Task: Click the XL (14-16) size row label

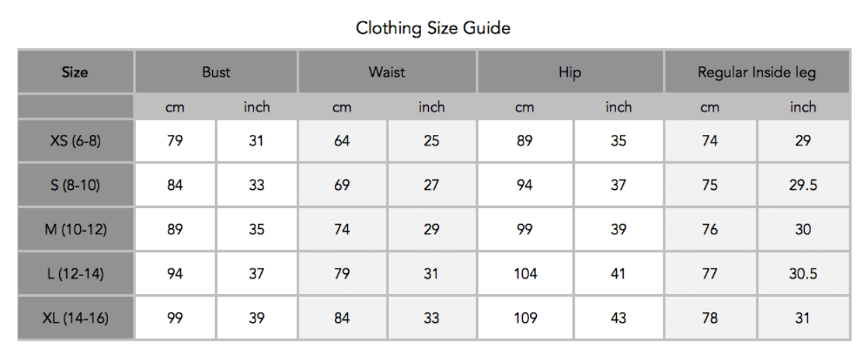Action: click(75, 318)
